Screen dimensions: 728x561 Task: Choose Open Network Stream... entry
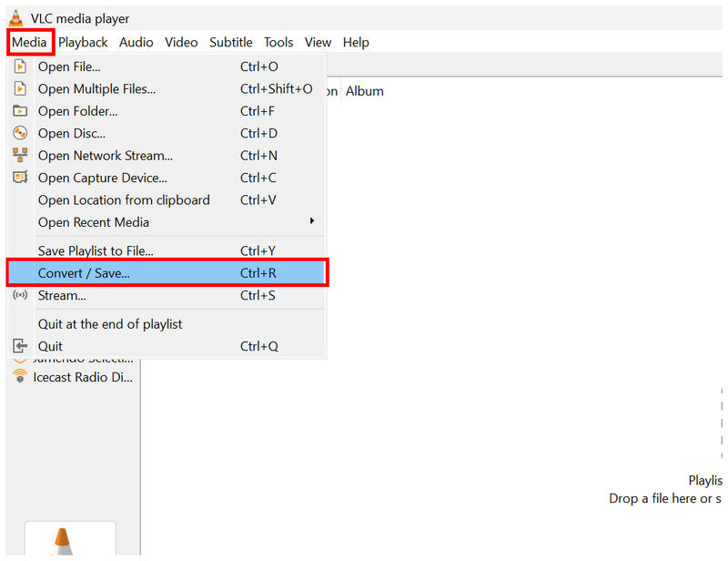pos(167,155)
